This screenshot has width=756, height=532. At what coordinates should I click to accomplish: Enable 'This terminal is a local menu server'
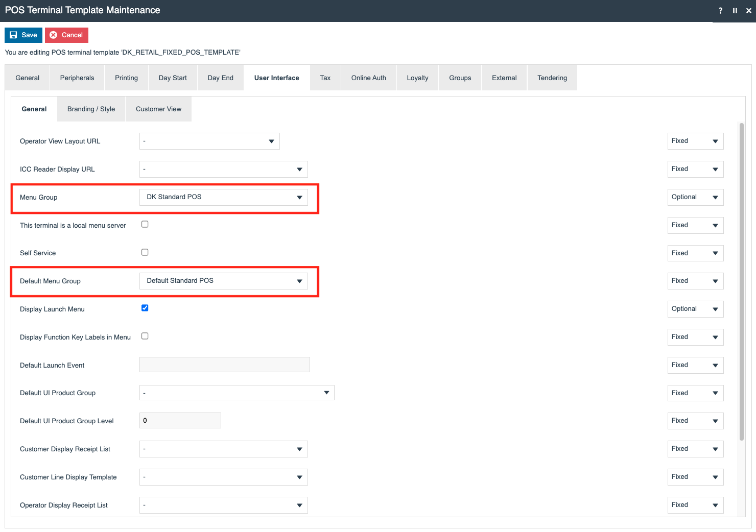(145, 224)
